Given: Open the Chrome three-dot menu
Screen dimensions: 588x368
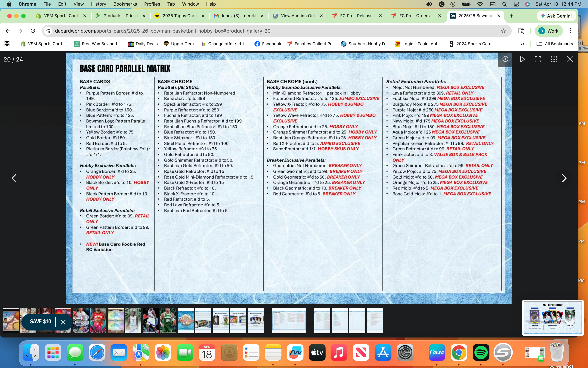Looking at the screenshot, I should click(x=570, y=31).
